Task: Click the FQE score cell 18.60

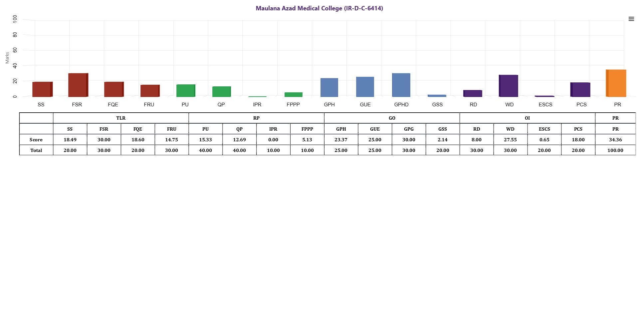Action: (x=138, y=140)
